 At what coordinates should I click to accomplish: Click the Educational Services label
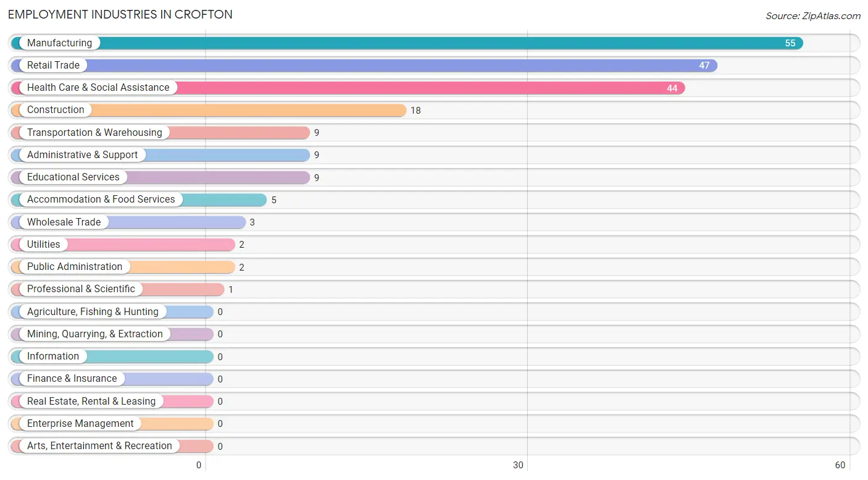point(73,177)
